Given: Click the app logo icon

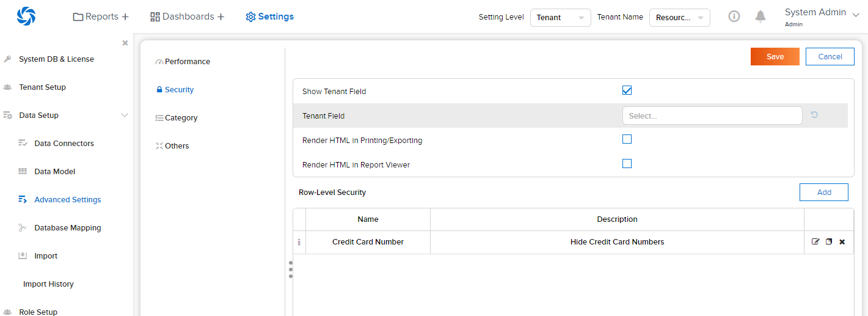Looking at the screenshot, I should pyautogui.click(x=26, y=17).
